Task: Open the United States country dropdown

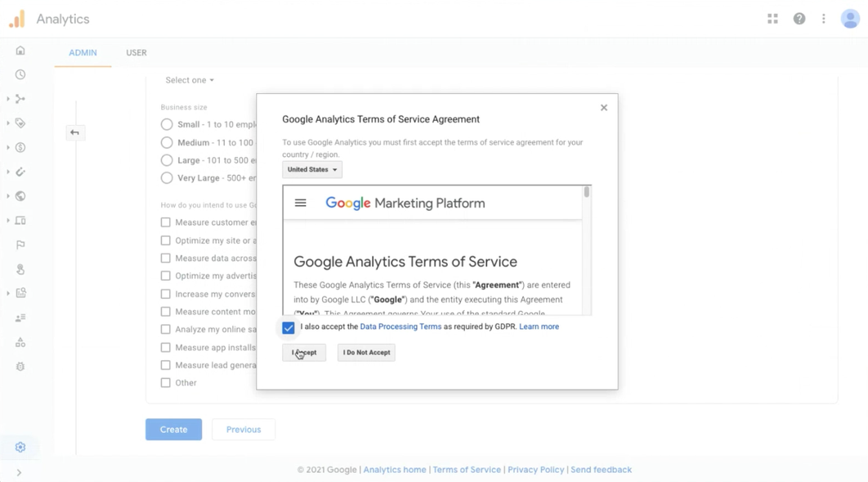Action: coord(312,169)
